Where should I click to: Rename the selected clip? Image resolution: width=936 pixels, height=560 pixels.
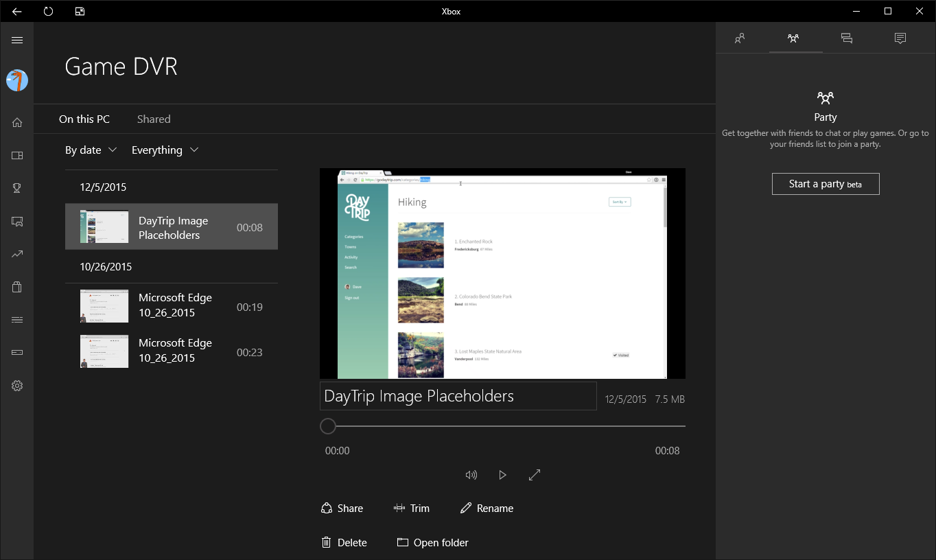487,509
